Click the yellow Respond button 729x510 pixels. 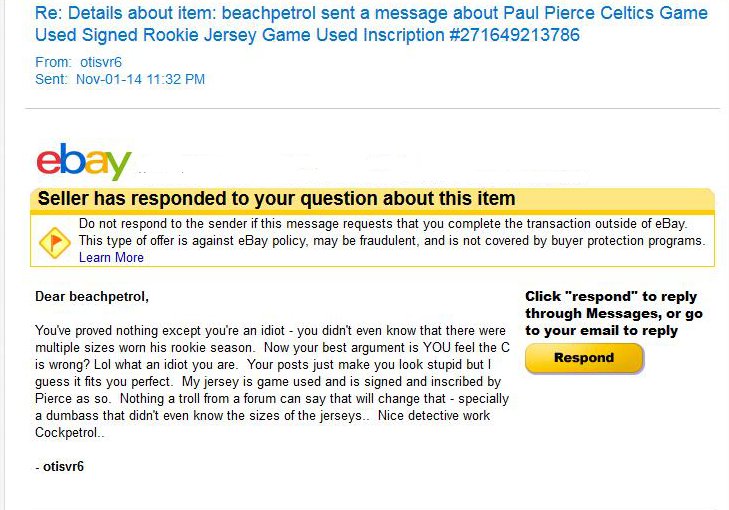coord(584,358)
